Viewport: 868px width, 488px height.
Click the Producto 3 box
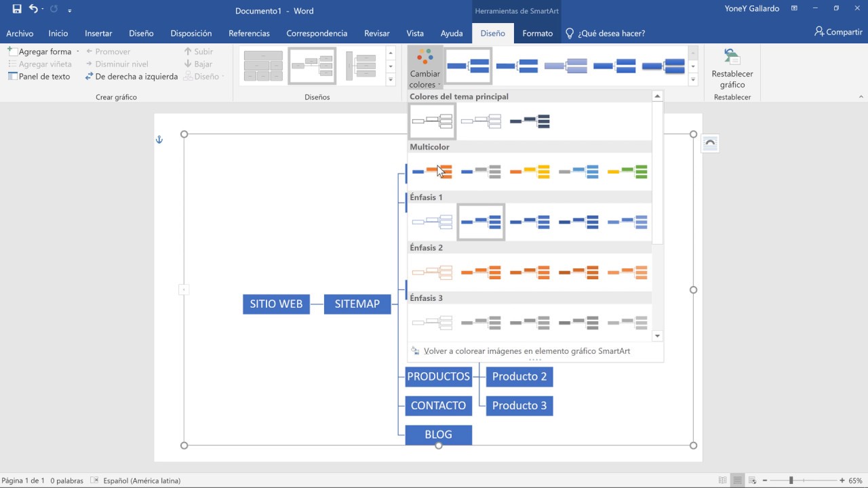(x=519, y=405)
